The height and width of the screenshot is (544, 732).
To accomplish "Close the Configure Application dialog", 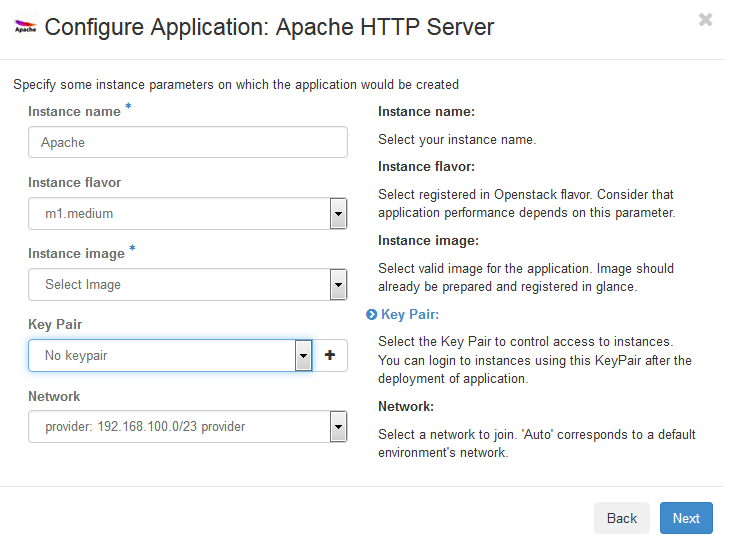I will 705,20.
